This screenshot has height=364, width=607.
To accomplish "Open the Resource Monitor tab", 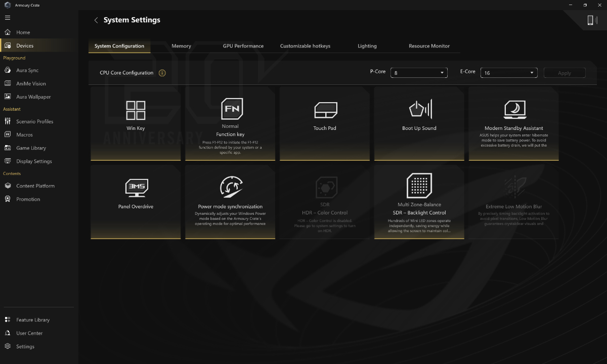I will [x=429, y=46].
